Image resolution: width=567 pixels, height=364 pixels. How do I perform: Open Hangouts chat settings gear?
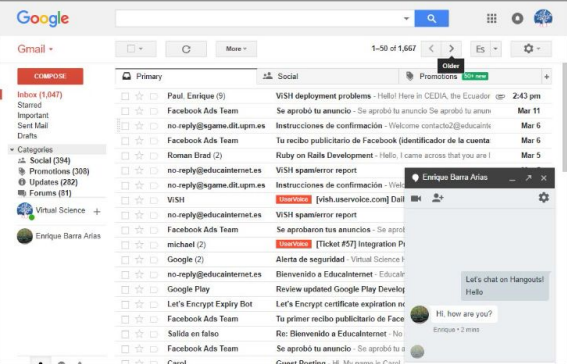point(543,198)
